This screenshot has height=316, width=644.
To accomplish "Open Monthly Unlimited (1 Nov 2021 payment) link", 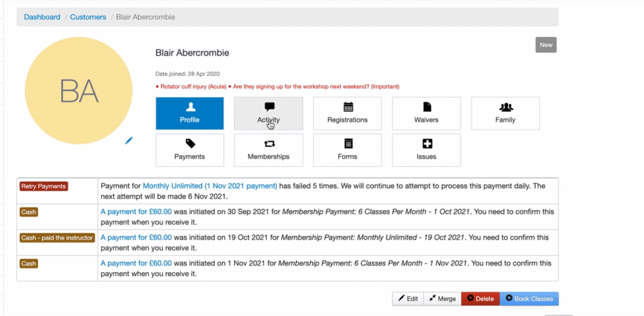I will coord(210,186).
